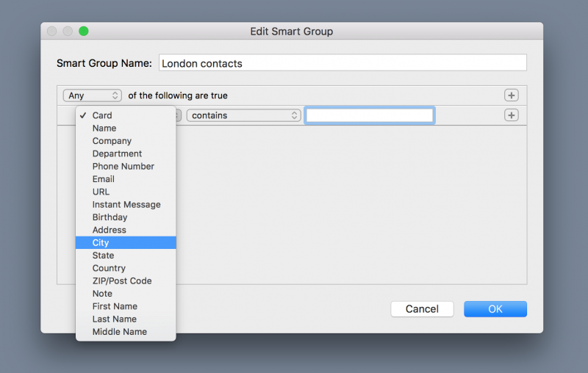This screenshot has width=588, height=373.
Task: Confirm with the OK button
Action: coord(495,309)
